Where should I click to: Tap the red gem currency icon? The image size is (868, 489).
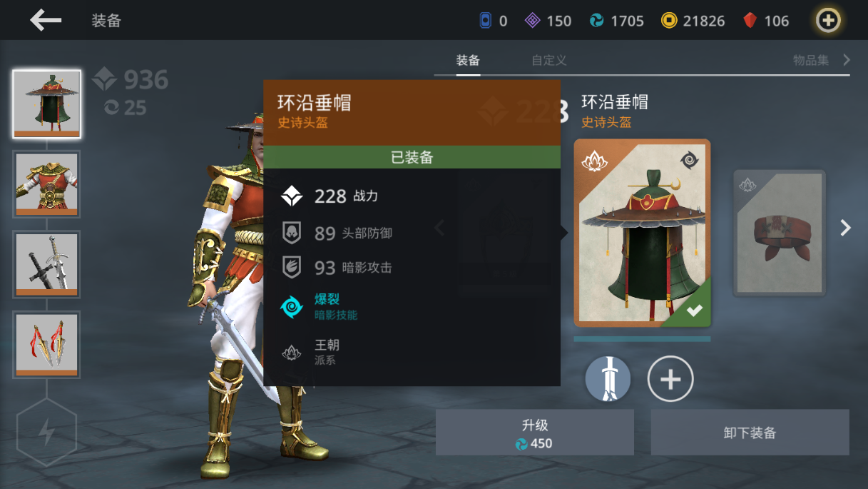[750, 21]
